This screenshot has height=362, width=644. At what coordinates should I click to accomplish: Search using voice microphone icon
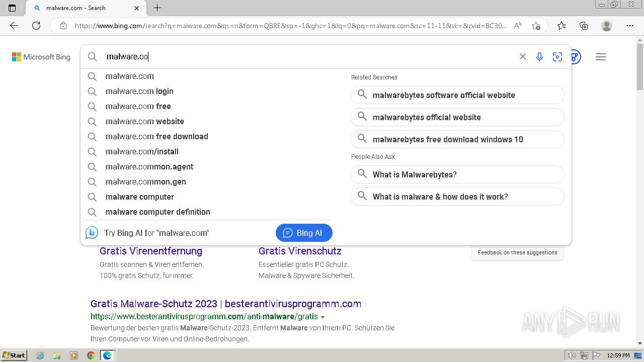pos(539,57)
